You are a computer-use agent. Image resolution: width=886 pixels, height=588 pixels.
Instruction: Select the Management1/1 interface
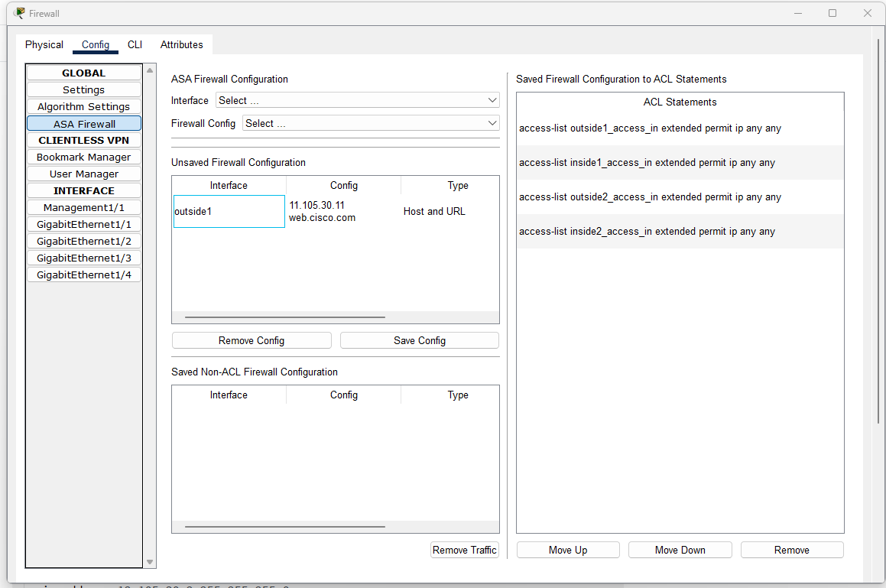click(83, 207)
